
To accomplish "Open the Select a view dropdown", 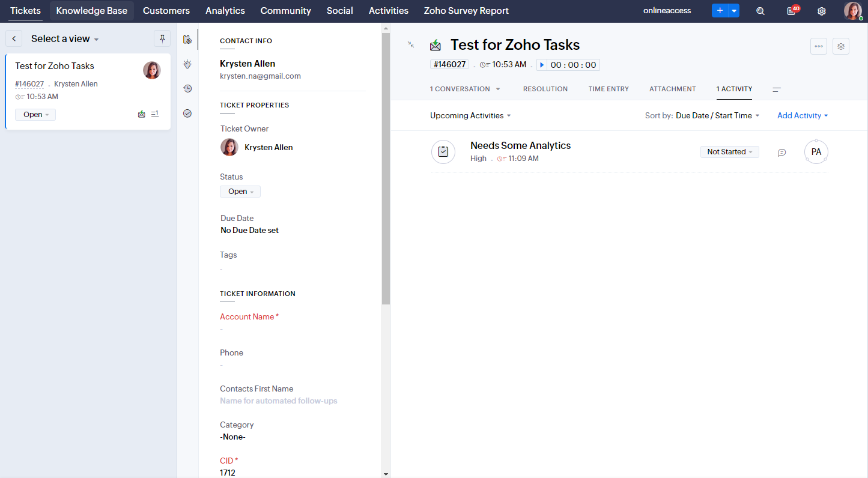I will 65,38.
